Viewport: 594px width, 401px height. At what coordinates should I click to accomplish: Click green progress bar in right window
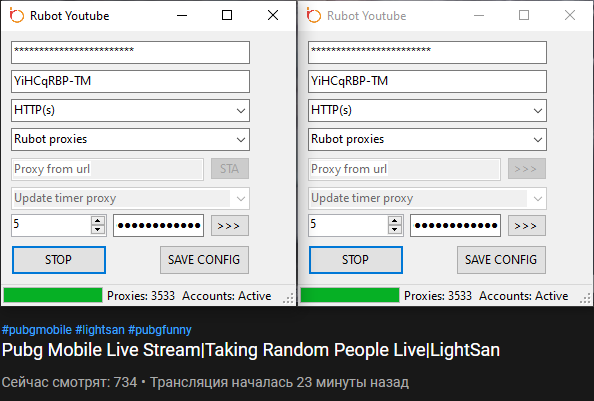coord(350,295)
